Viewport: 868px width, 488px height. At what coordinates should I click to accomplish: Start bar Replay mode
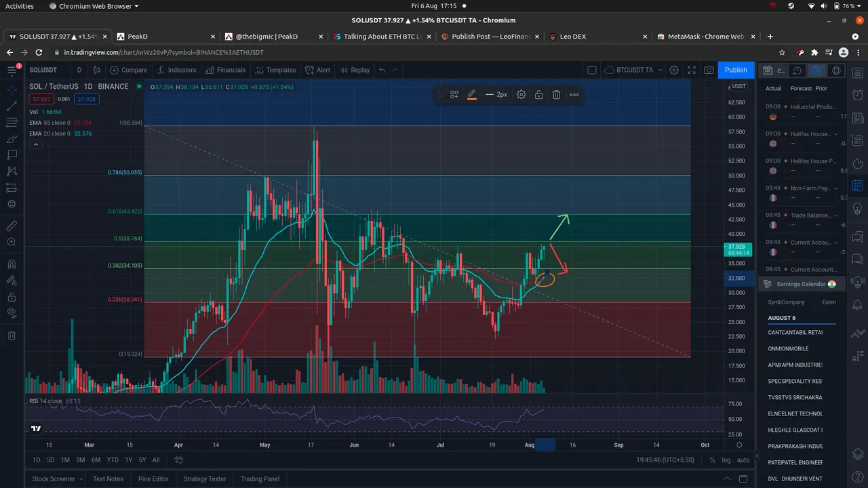point(355,70)
